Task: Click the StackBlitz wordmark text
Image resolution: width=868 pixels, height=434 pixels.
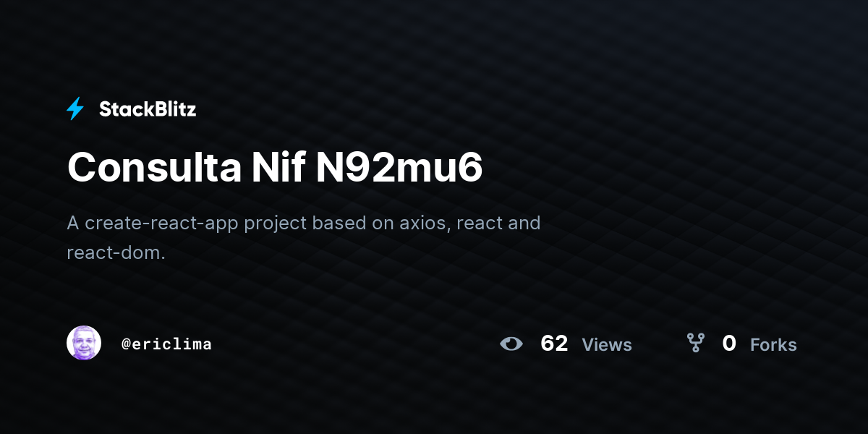Action: [x=148, y=109]
